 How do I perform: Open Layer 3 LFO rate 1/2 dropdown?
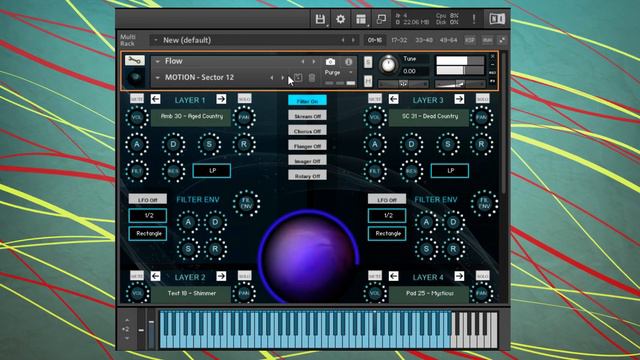[x=387, y=216]
